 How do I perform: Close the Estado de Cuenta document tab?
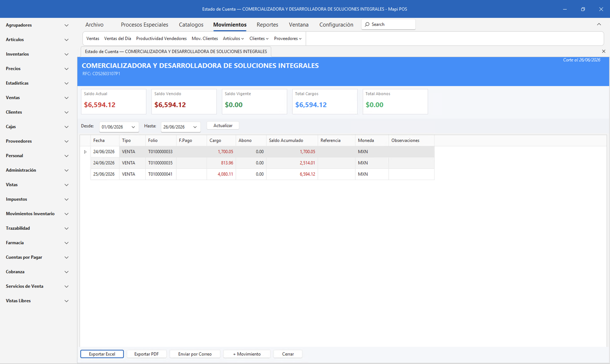[x=604, y=51]
